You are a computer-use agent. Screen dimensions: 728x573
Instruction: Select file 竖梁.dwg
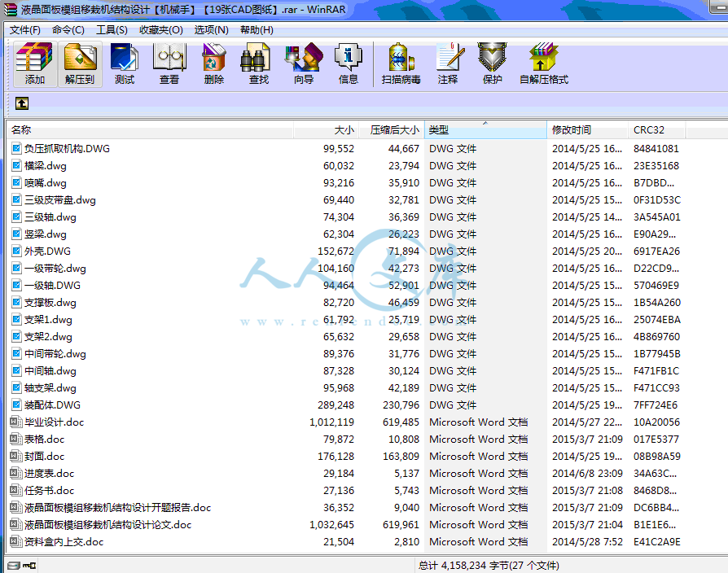[x=46, y=234]
